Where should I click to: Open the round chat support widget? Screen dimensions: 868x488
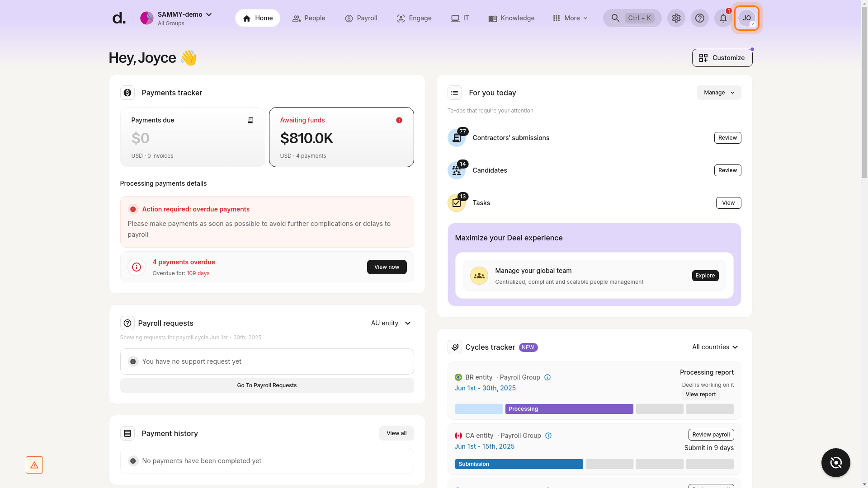pos(836,463)
